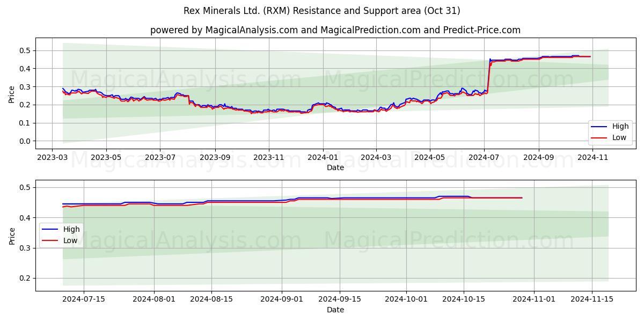Click the '2023-09' x-axis label

coord(215,158)
